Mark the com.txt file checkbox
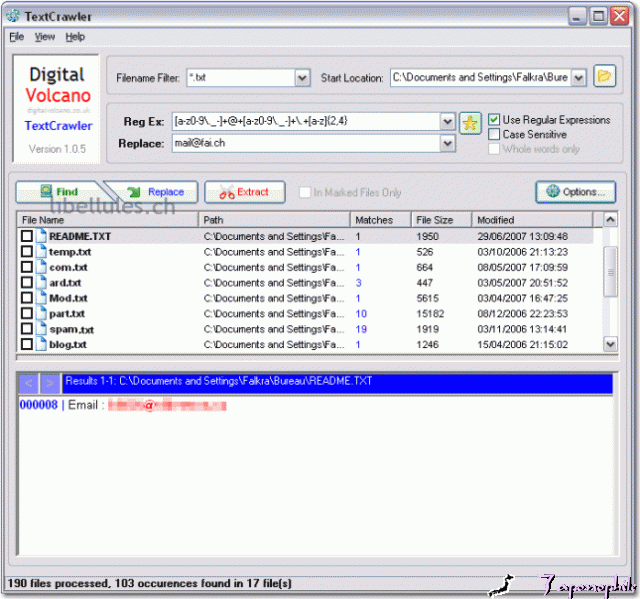The image size is (640, 599). coord(27,267)
